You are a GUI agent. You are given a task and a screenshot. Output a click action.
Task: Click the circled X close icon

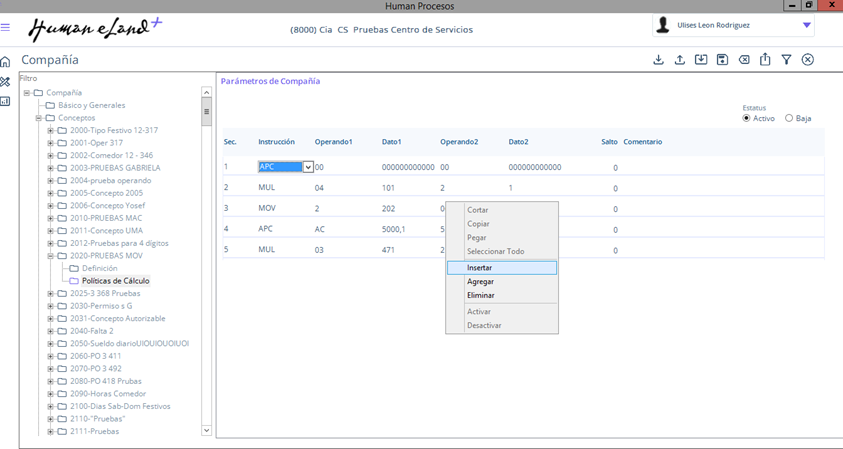pos(808,60)
